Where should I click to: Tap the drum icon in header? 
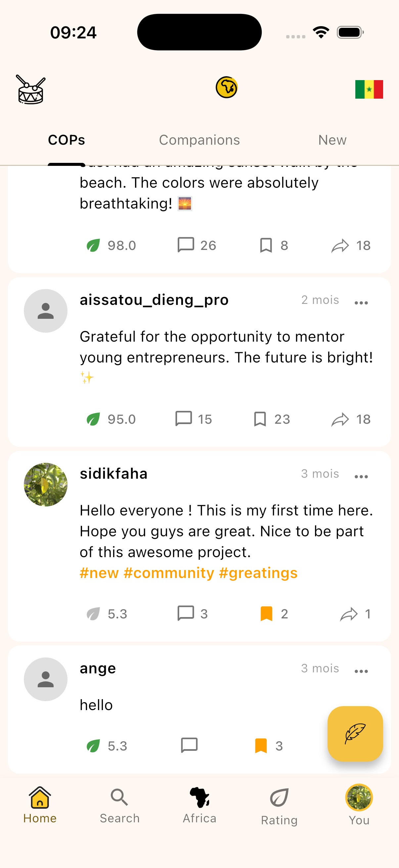coord(31,89)
